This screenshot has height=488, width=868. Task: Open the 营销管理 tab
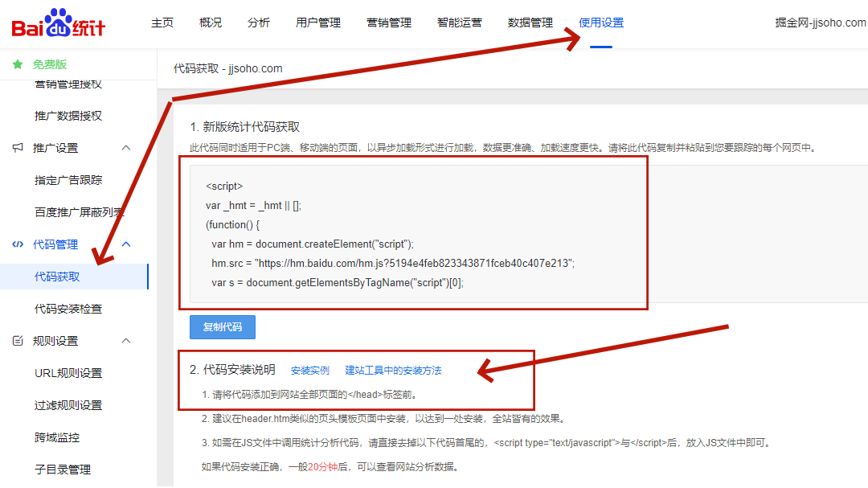[389, 23]
